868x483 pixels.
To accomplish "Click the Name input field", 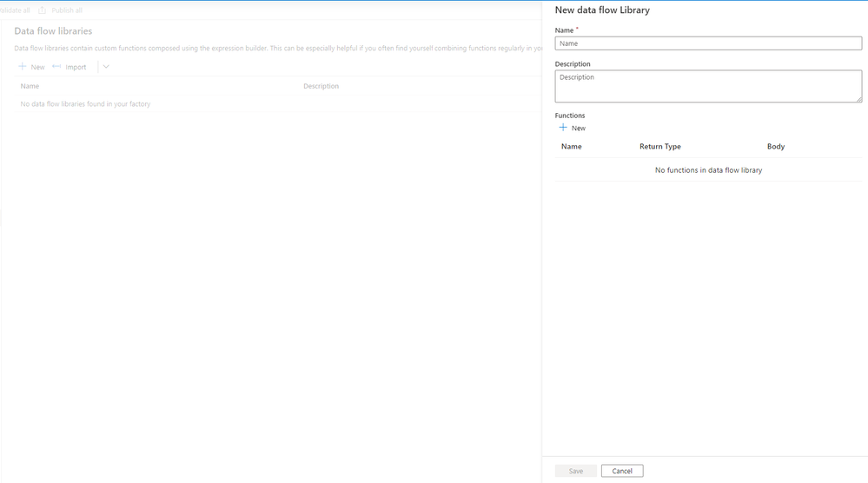I will 708,43.
